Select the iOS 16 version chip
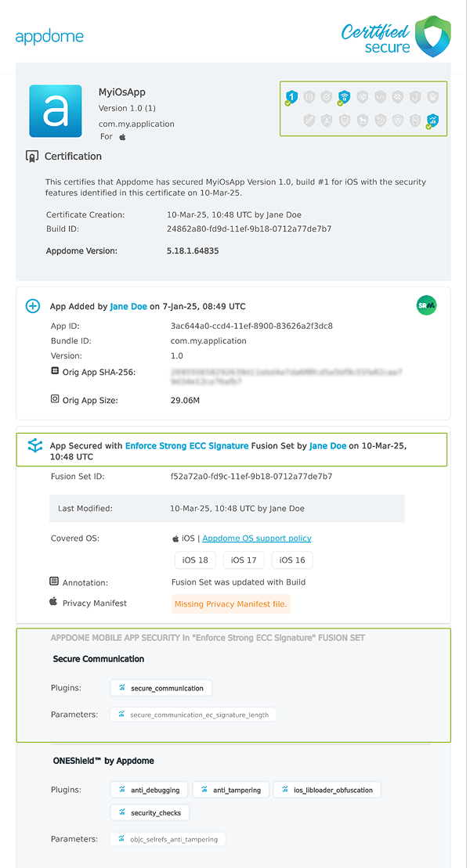The width and height of the screenshot is (470, 868). pyautogui.click(x=292, y=560)
